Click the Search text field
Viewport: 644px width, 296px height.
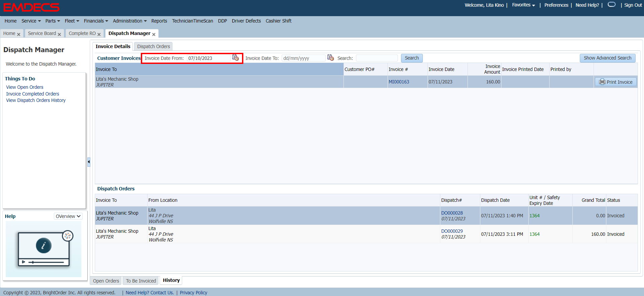(x=377, y=58)
